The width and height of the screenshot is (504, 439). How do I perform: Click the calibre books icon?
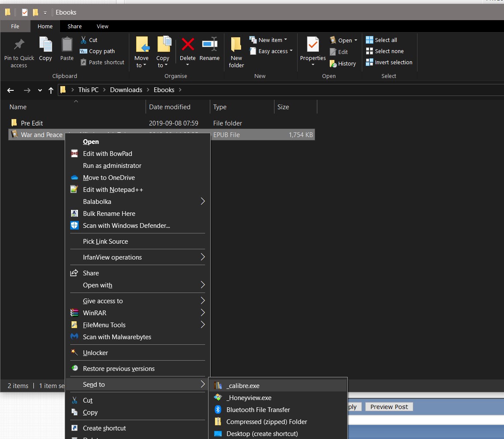click(218, 385)
